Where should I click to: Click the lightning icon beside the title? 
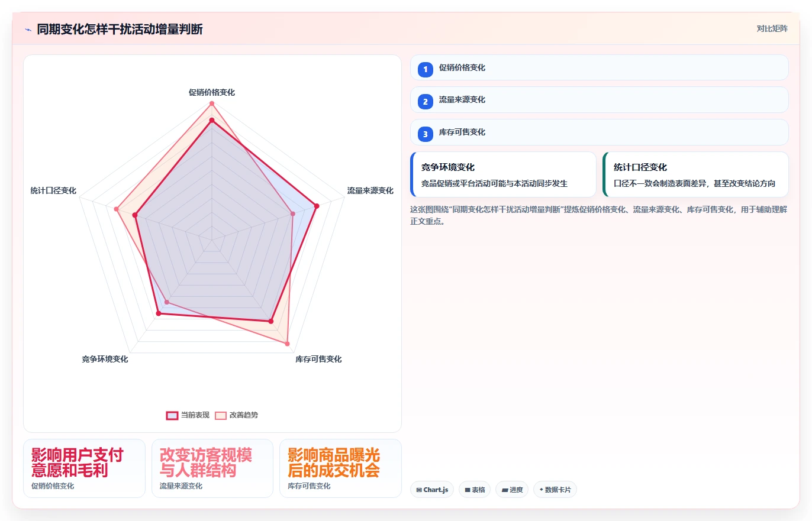click(x=28, y=30)
